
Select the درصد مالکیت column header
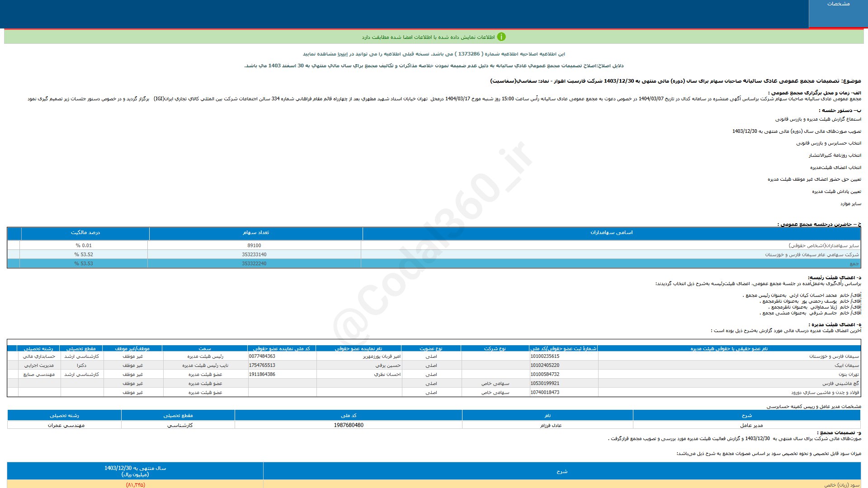(x=85, y=233)
